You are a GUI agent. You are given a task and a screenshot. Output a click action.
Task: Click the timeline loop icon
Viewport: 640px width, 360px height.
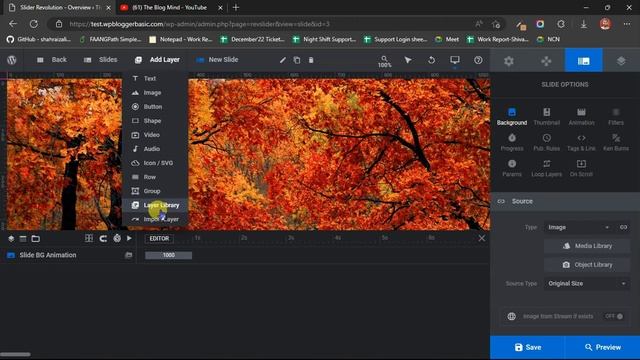pyautogui.click(x=103, y=238)
